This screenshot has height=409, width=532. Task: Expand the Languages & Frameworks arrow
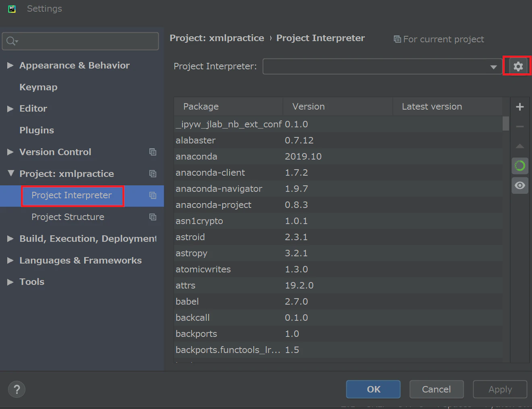click(x=10, y=260)
